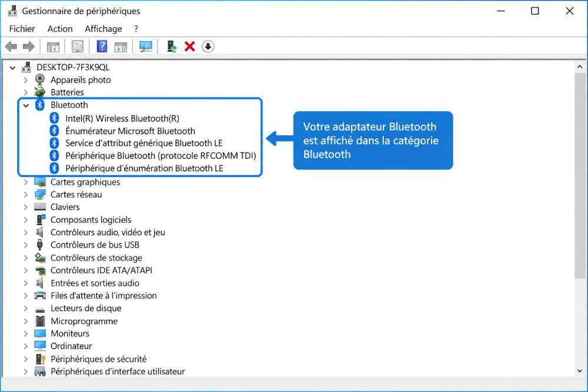Click the Files d'attente printer icon
The image size is (588, 392).
click(x=40, y=295)
